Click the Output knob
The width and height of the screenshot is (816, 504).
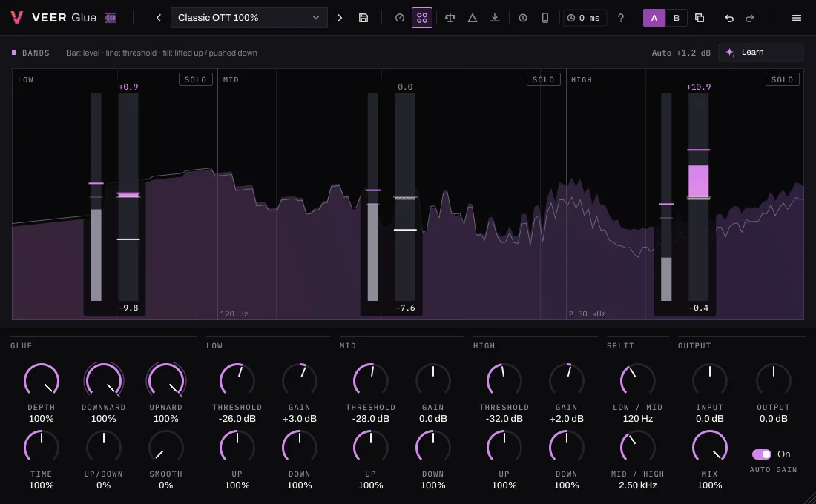774,380
